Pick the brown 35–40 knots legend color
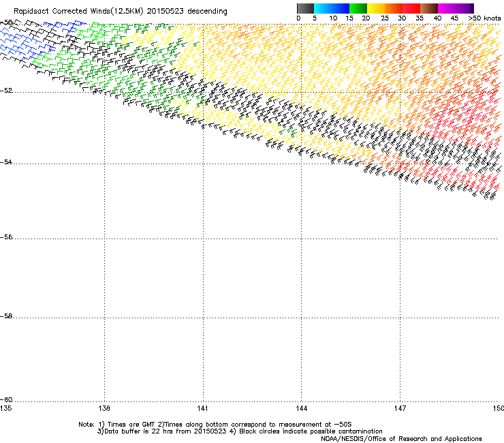 pyautogui.click(x=429, y=8)
